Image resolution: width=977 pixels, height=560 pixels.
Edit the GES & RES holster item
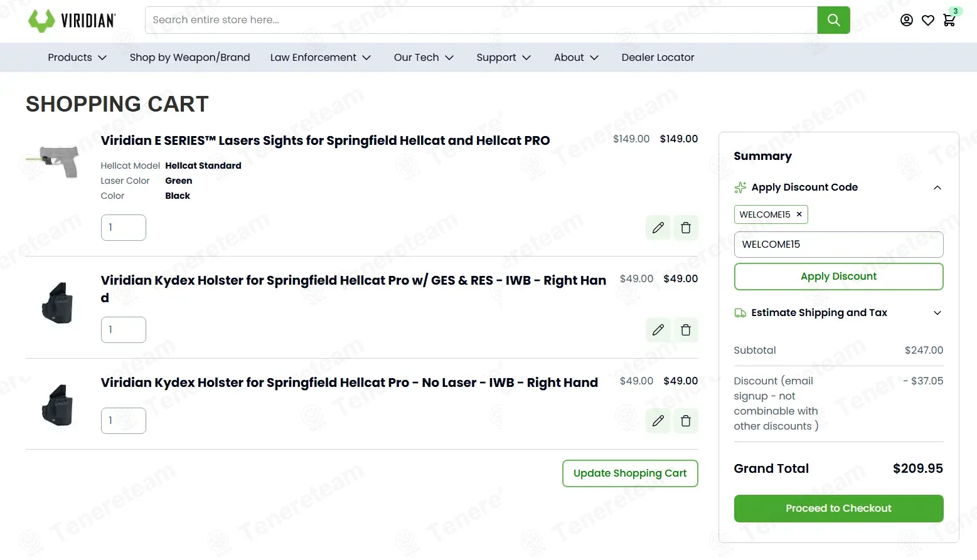tap(658, 330)
